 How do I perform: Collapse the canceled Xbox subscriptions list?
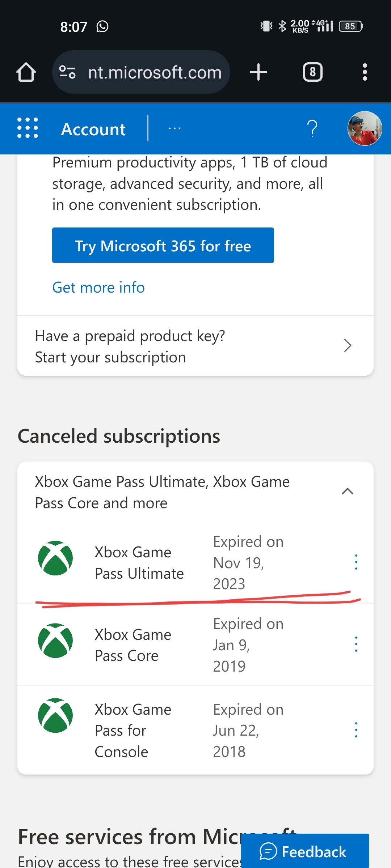point(348,491)
